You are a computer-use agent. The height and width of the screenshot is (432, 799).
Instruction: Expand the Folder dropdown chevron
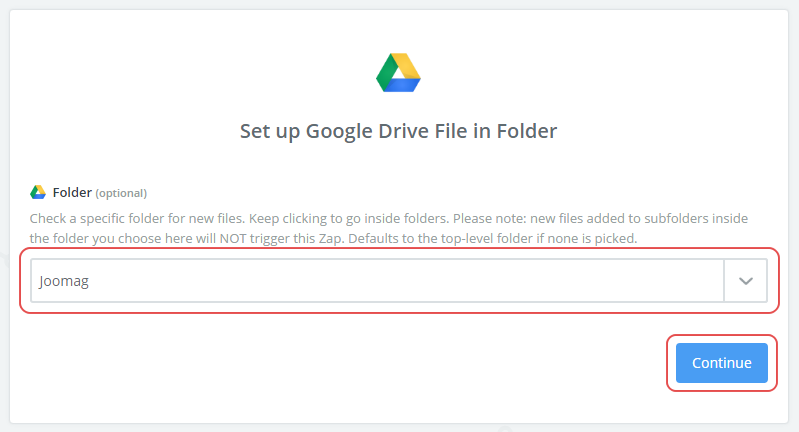coord(745,282)
